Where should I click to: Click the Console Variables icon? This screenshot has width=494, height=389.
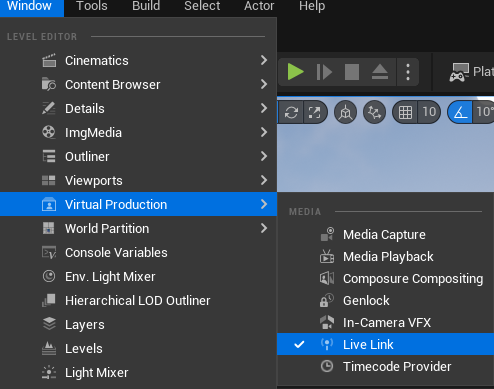pos(49,252)
